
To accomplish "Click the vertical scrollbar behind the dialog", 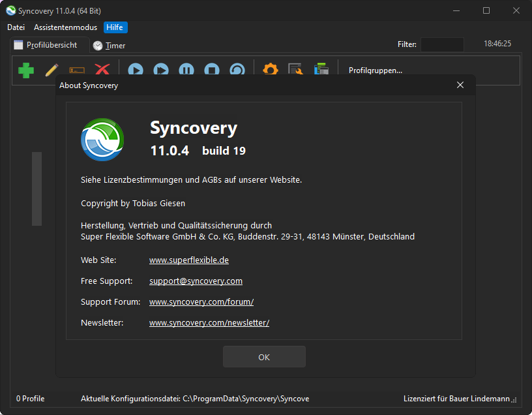I will (37, 189).
